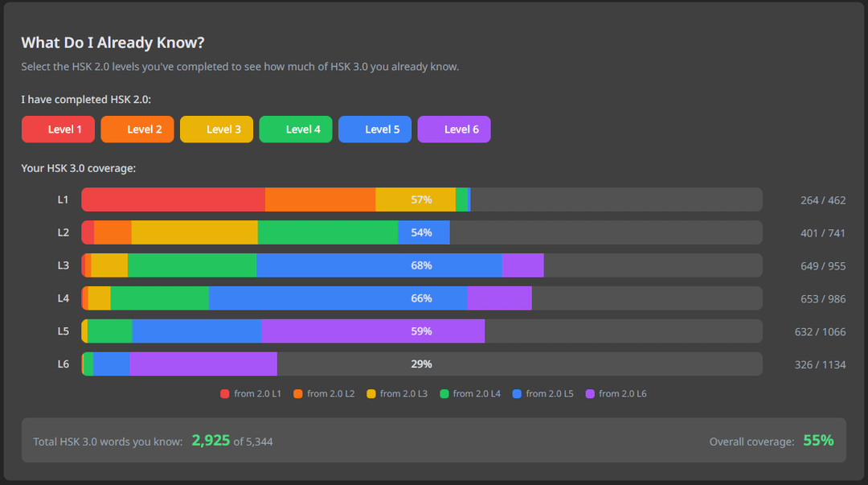Click the green segment in the L2 bar
The height and width of the screenshot is (485, 868).
(327, 232)
